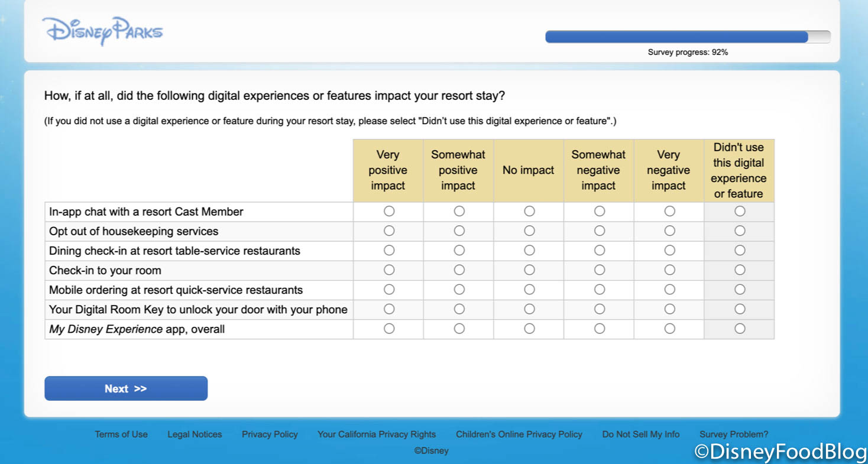Select Very positive impact for In-app chat
Viewport: 868px width, 464px height.
[389, 212]
